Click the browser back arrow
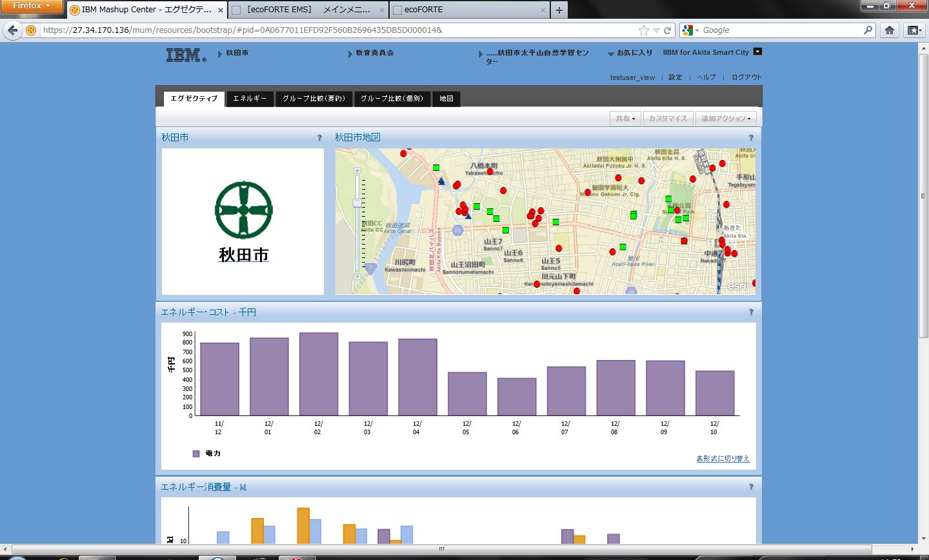The height and width of the screenshot is (560, 929). coord(13,30)
